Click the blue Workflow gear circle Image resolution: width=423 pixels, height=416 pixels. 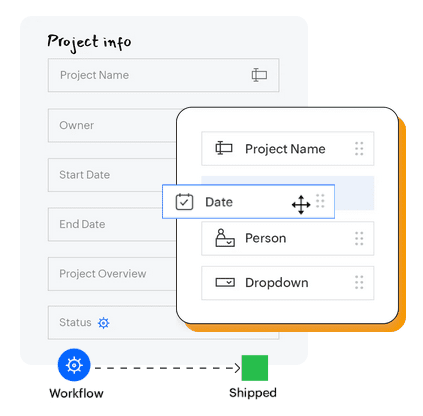[74, 365]
